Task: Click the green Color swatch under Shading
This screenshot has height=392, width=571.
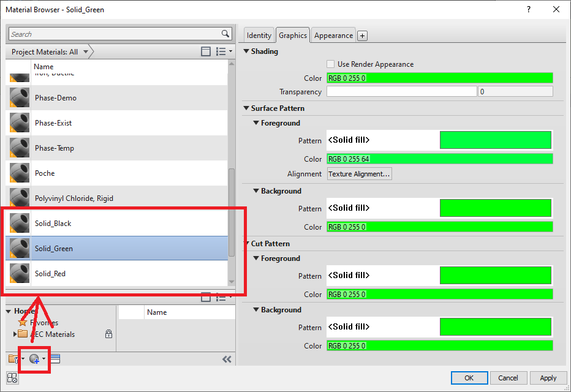Action: [439, 78]
